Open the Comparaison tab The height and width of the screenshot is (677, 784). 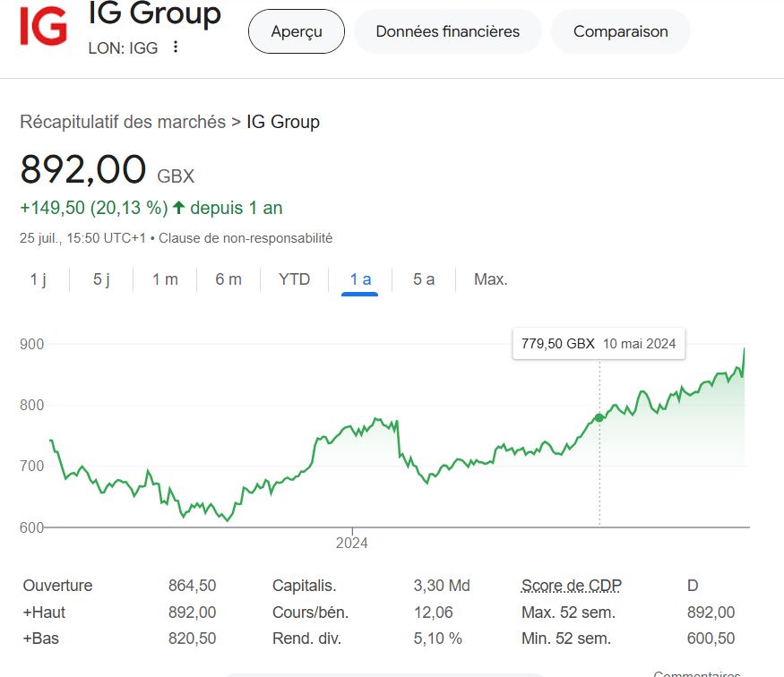620,32
